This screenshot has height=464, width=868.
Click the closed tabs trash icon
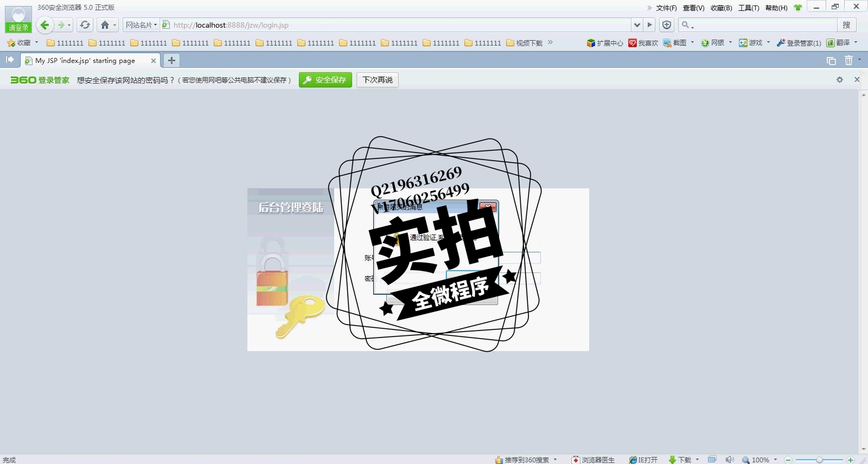coord(848,61)
